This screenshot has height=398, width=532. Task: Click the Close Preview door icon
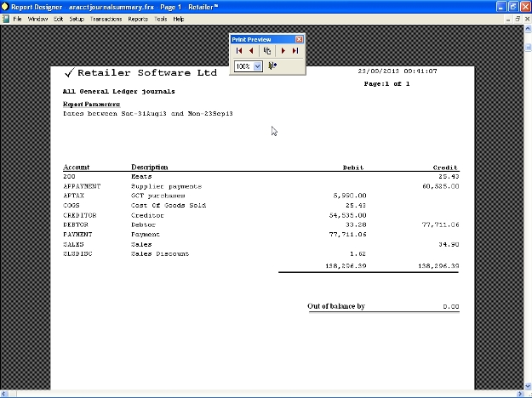click(272, 65)
